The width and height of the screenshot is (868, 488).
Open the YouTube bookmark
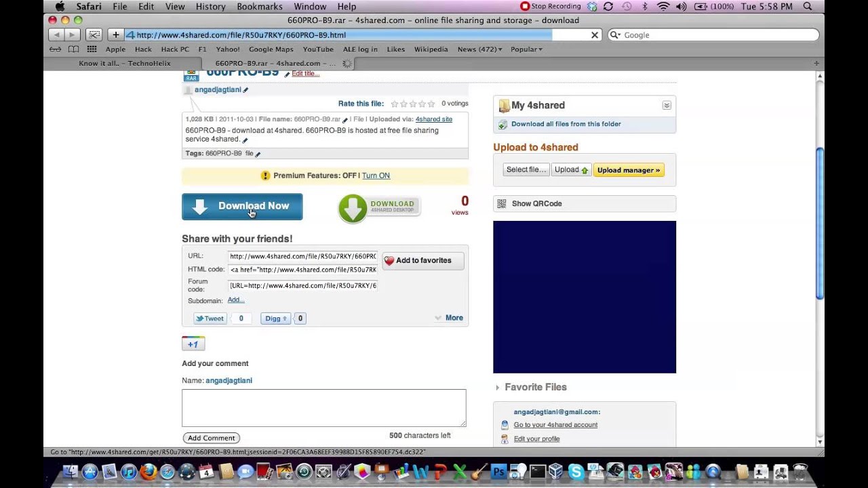[x=318, y=49]
